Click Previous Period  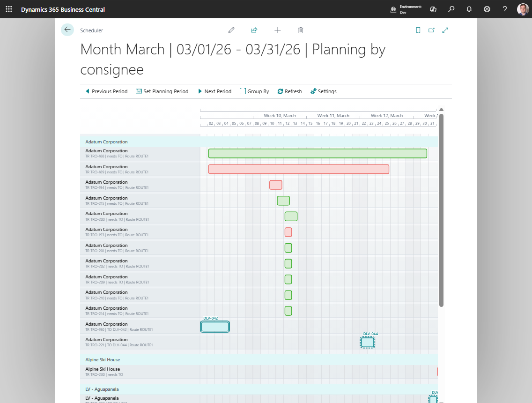[x=106, y=91]
